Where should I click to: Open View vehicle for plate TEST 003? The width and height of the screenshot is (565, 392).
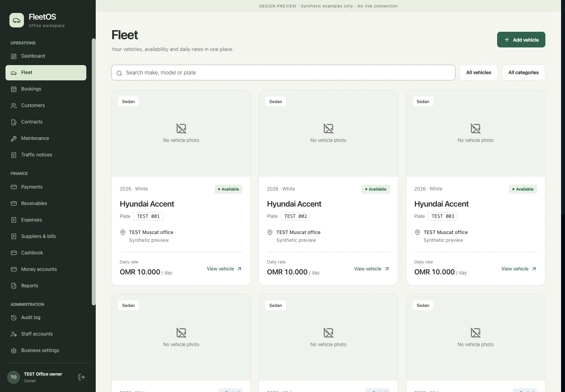pyautogui.click(x=519, y=269)
